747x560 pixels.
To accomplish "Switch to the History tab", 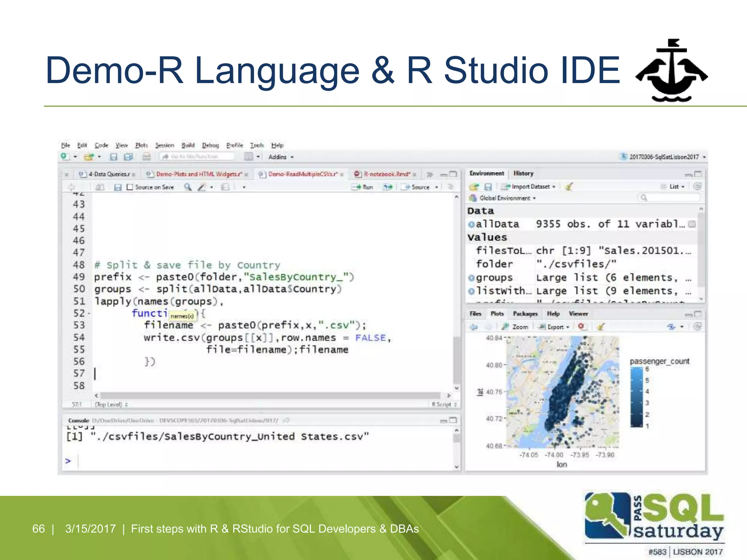I will 523,174.
